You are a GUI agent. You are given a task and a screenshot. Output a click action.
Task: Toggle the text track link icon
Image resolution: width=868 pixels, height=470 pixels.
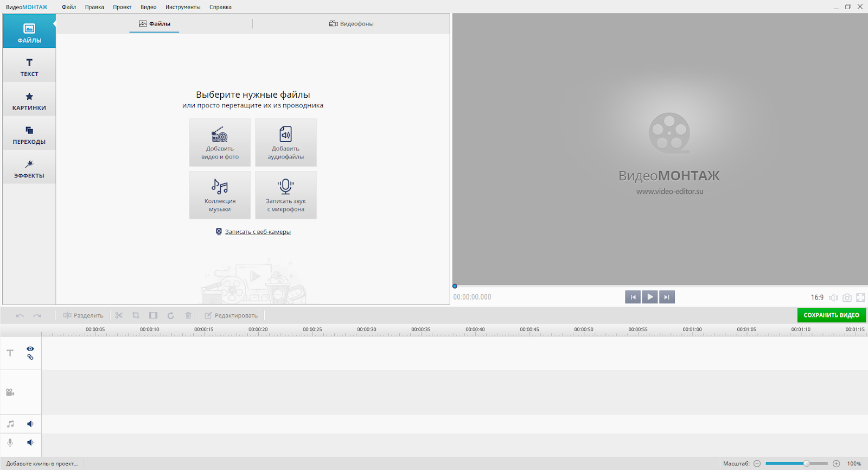(30, 357)
